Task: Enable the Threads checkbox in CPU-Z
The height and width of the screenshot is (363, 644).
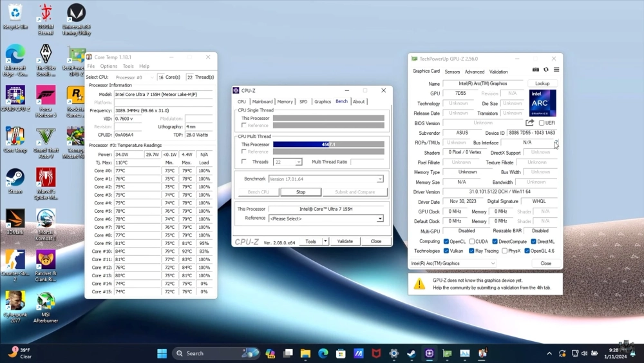Action: pyautogui.click(x=243, y=162)
